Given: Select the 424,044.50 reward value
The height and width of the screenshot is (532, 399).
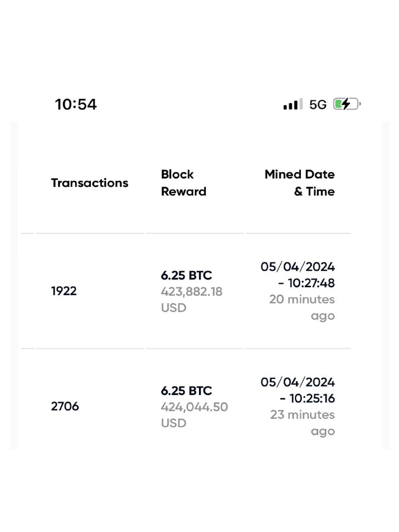Looking at the screenshot, I should (194, 407).
